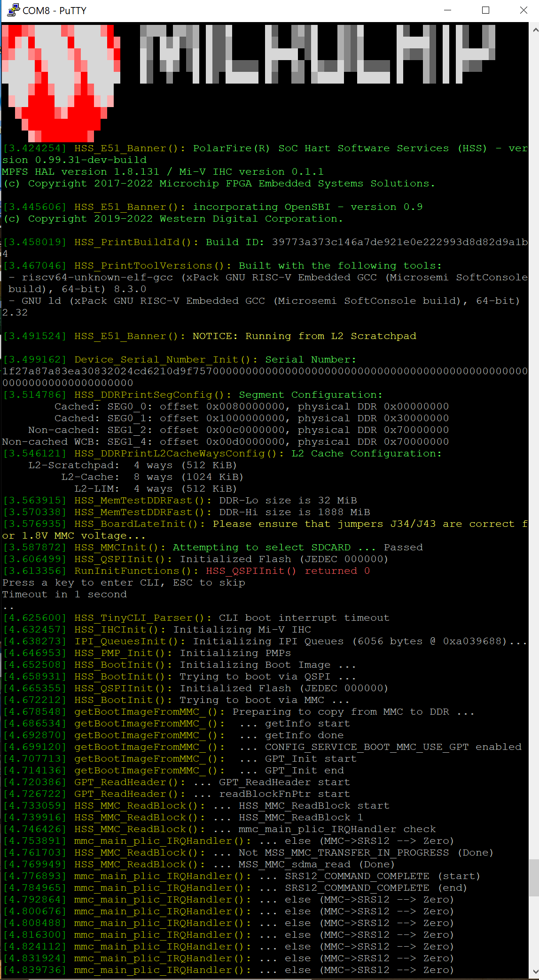Click the 'Non-cached: SEG1_2' row
539x980 pixels.
click(238, 430)
